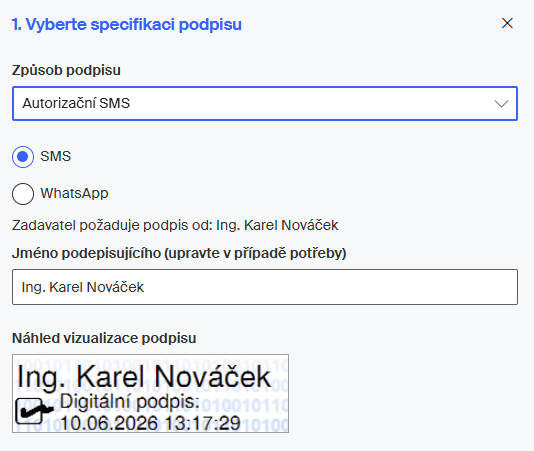
Task: Click the WhatsApp option label text
Action: tap(74, 193)
